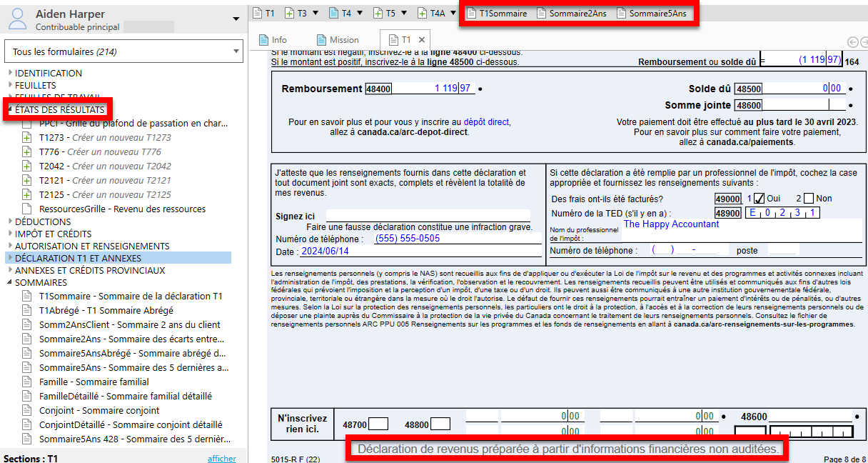Click the plus icon beside T1273
Image resolution: width=868 pixels, height=463 pixels.
pos(27,138)
